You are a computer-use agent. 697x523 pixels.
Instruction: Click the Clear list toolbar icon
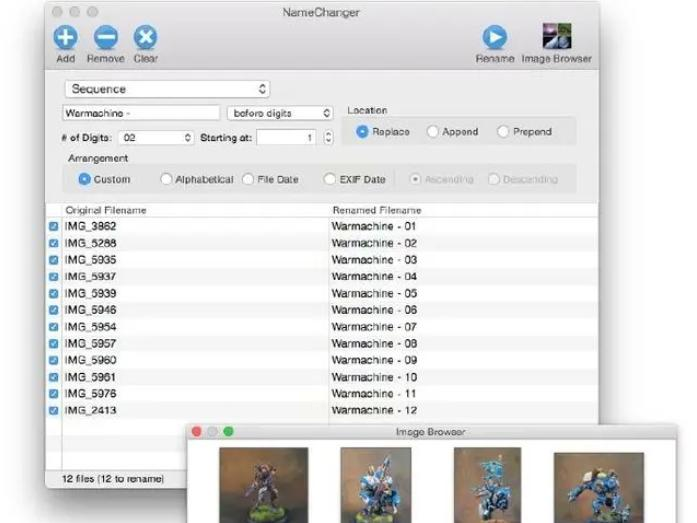pos(145,38)
